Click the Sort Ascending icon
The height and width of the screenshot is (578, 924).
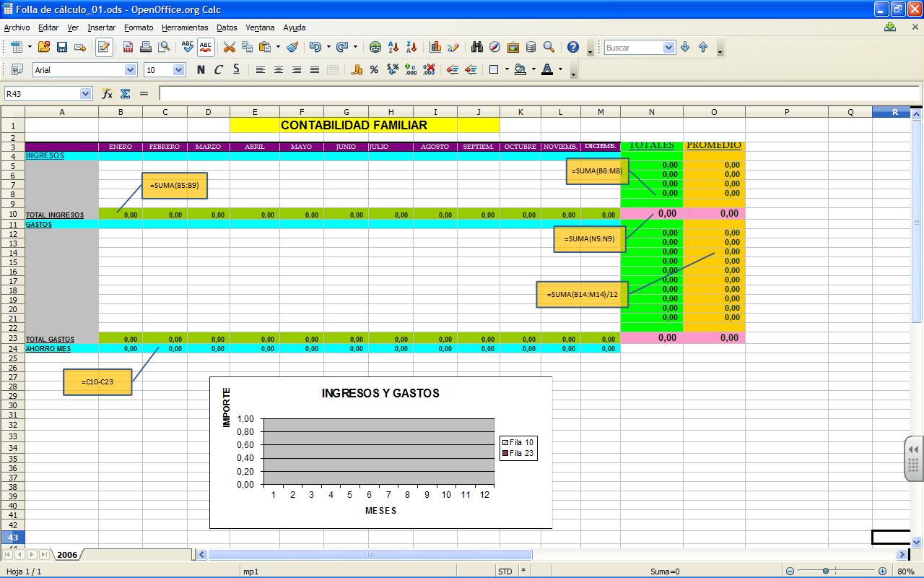coord(393,48)
